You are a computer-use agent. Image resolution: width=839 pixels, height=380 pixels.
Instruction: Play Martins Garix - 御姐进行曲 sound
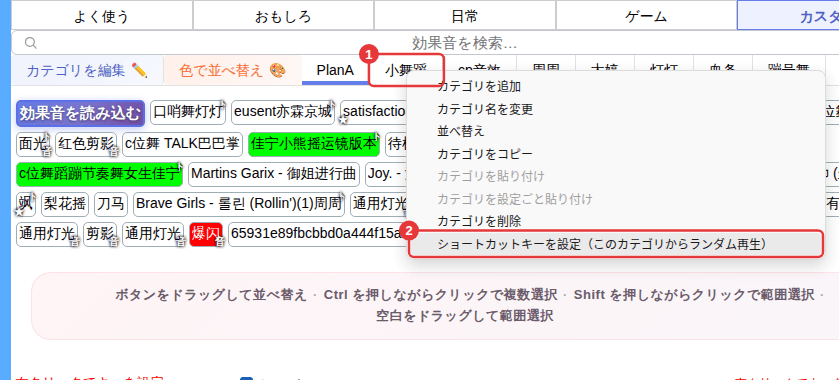point(273,174)
